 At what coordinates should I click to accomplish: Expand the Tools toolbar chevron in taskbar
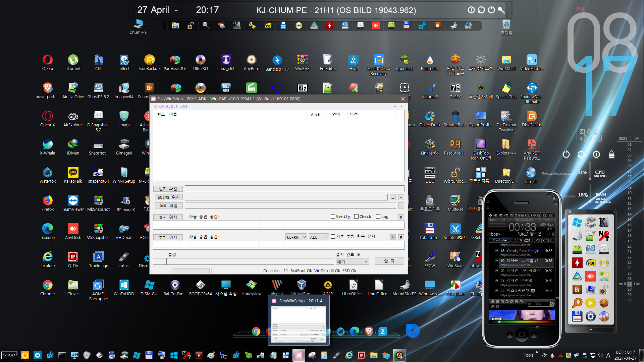tap(537, 352)
